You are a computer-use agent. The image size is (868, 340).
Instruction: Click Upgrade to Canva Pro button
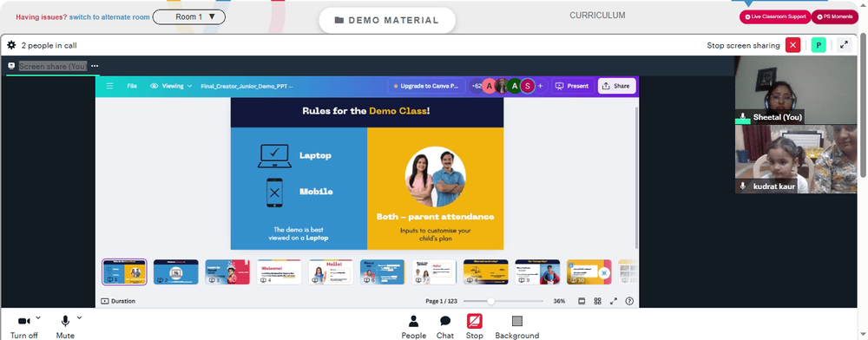pos(425,86)
